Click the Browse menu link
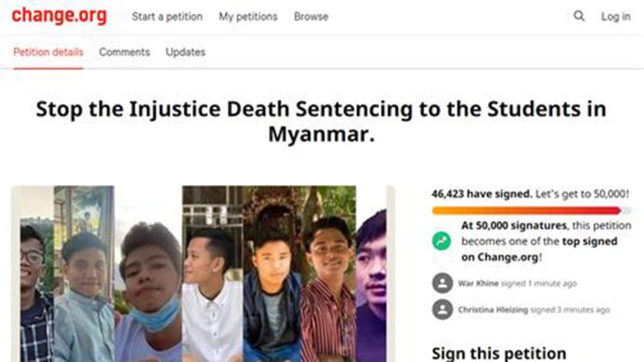 point(311,17)
